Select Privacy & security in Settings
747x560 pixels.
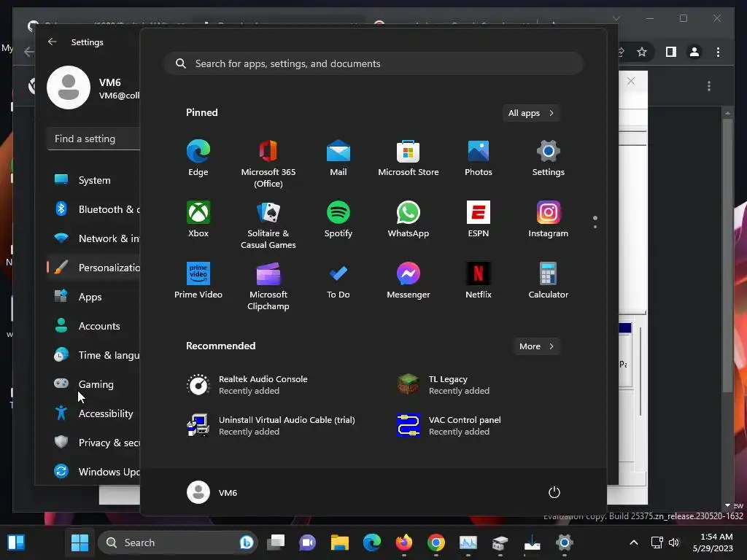(x=94, y=443)
